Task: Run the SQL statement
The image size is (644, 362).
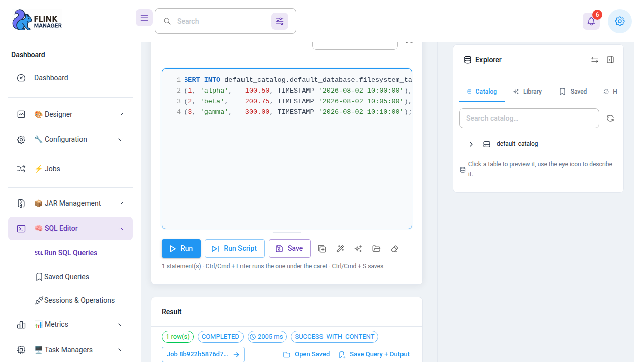Action: (x=181, y=249)
